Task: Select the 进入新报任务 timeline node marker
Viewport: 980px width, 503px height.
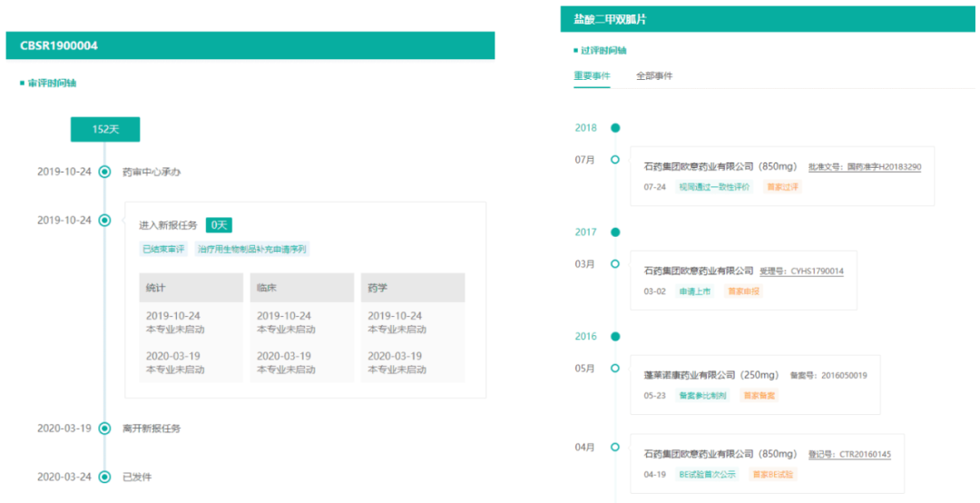Action: click(104, 221)
